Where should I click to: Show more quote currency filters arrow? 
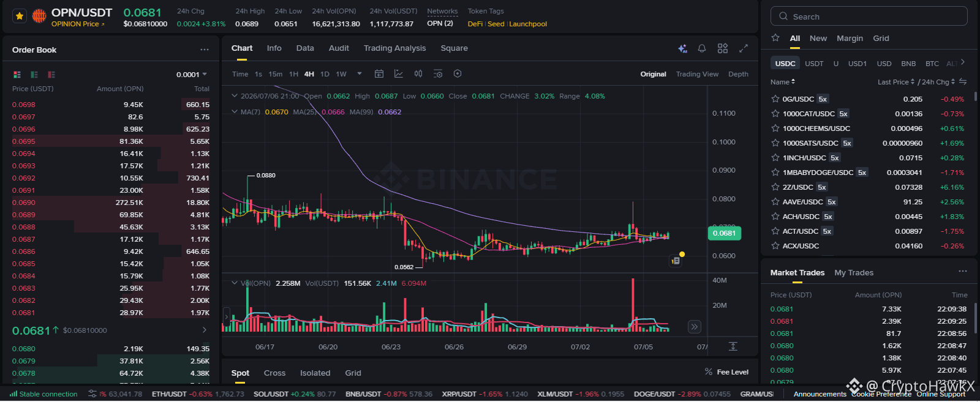pyautogui.click(x=963, y=62)
